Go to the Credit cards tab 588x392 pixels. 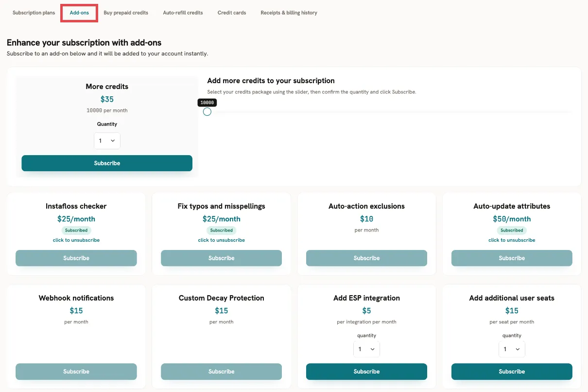pyautogui.click(x=232, y=13)
